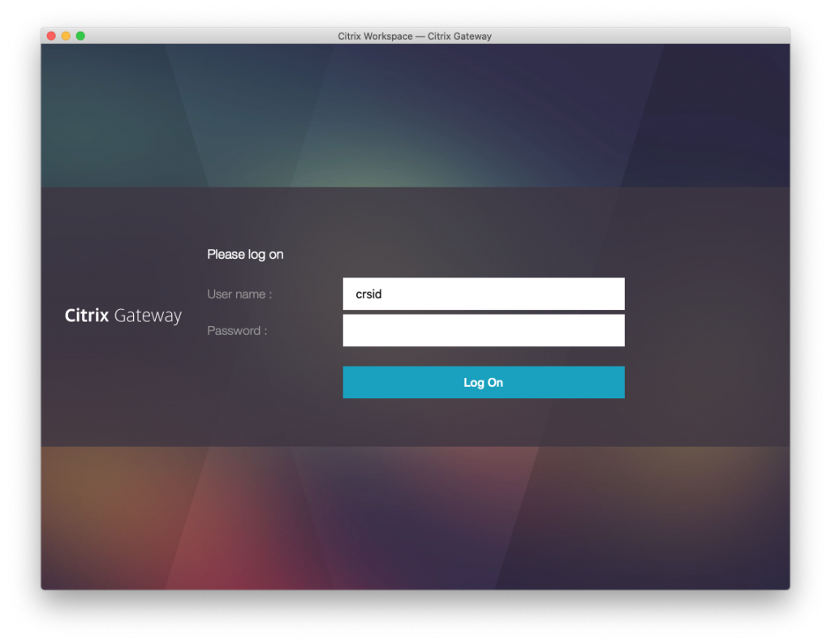
Task: Click the green zoom window button
Action: click(x=80, y=36)
